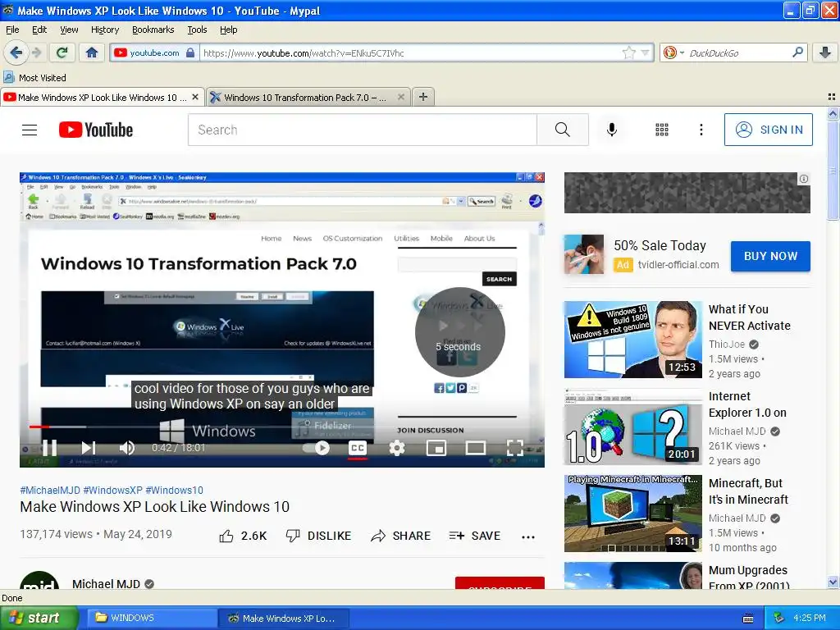Screen dimensions: 840x630
Task: Click the YouTube search magnifier button
Action: (563, 130)
